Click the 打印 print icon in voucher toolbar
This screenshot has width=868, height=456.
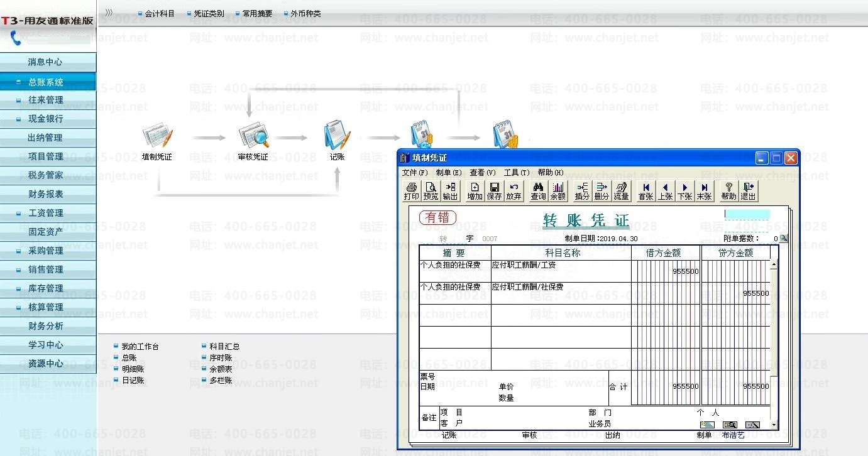click(411, 191)
